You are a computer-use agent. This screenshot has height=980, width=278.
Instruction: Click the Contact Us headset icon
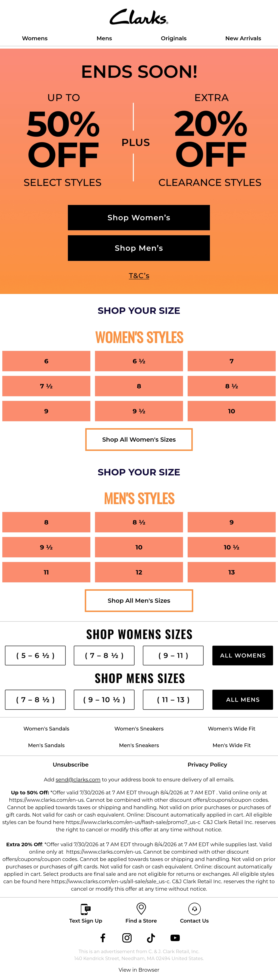[x=195, y=909]
